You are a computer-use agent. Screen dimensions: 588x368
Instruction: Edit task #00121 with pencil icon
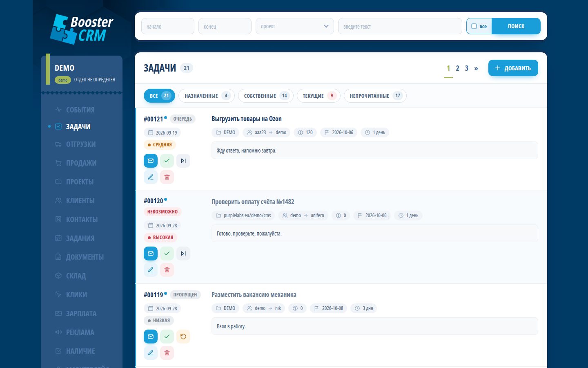coord(151,177)
